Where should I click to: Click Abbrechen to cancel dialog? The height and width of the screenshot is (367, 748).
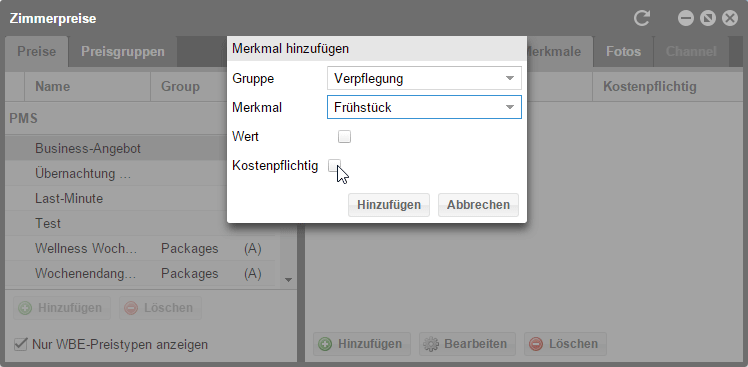click(478, 205)
